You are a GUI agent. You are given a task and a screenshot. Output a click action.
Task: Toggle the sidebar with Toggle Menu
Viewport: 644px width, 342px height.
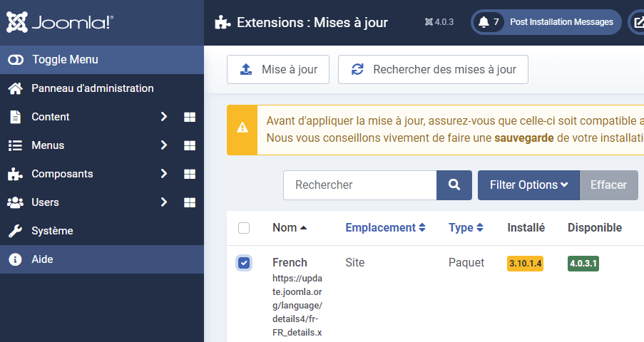point(102,60)
